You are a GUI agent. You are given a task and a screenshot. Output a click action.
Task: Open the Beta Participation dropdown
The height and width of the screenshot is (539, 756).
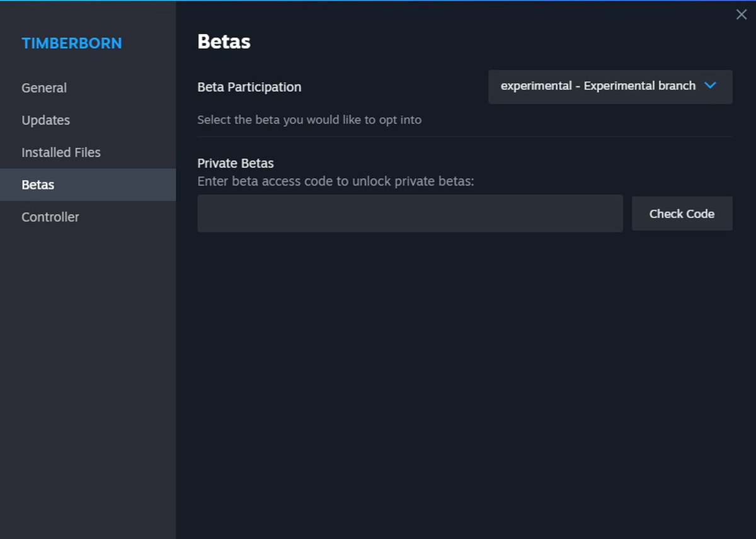[x=609, y=86]
